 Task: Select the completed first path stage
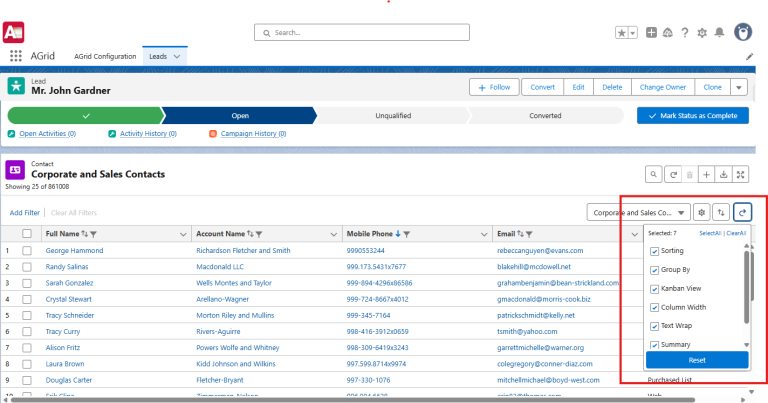(86, 116)
